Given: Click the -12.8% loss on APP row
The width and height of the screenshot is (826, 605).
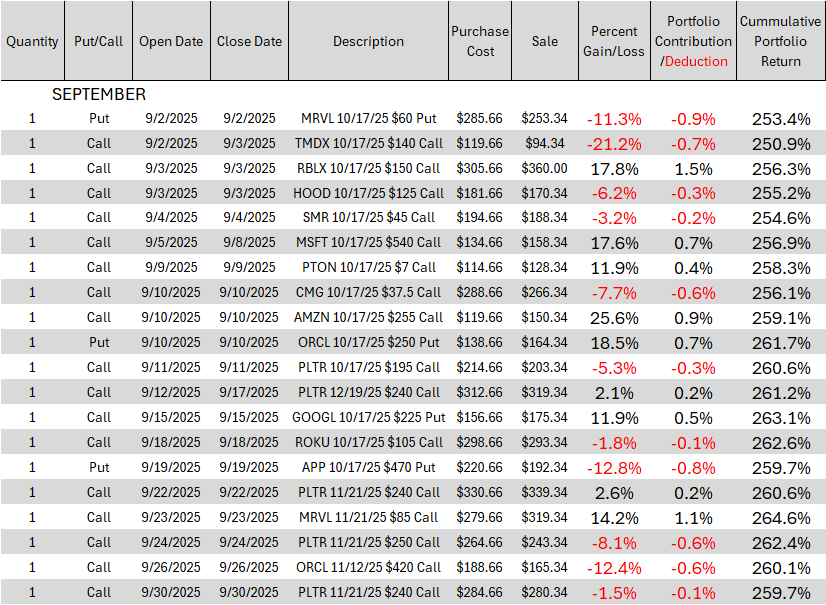Looking at the screenshot, I should [x=614, y=468].
